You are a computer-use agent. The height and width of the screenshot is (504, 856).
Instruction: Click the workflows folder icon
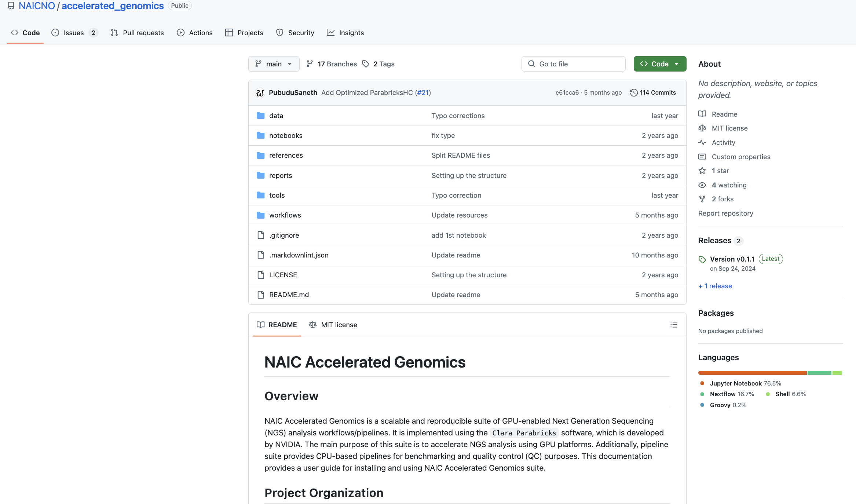(261, 215)
